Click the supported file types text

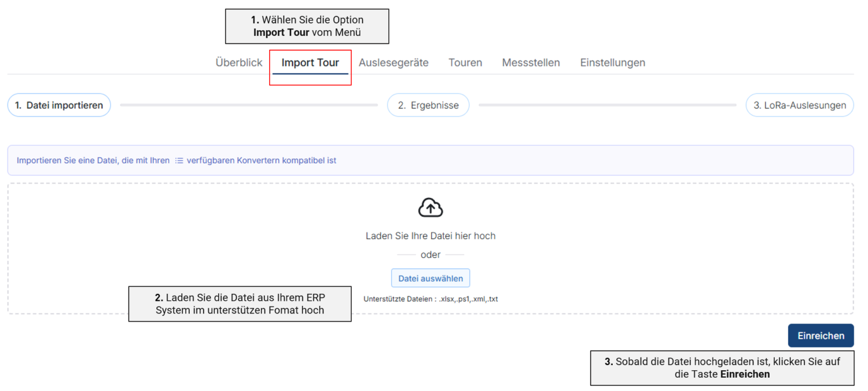(431, 299)
